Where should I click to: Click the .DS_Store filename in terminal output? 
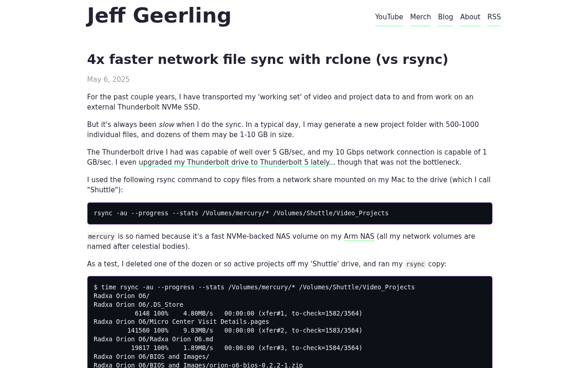tap(166, 305)
